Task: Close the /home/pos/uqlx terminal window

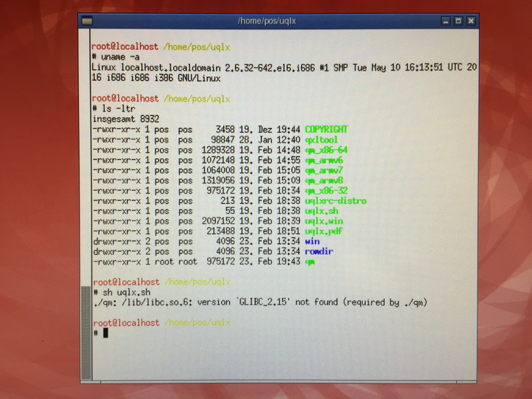Action: click(471, 21)
